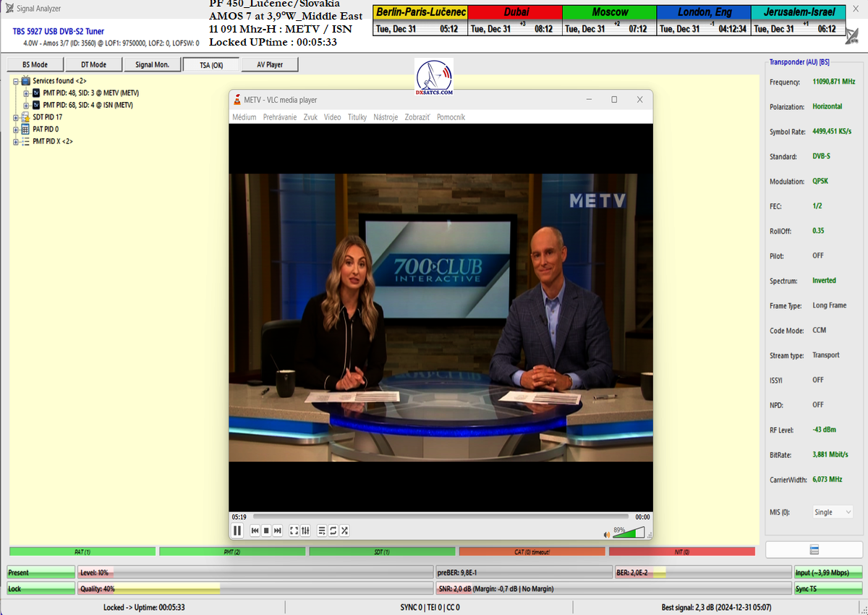
Task: Switch to the Signal Mon. tab
Action: (x=152, y=65)
